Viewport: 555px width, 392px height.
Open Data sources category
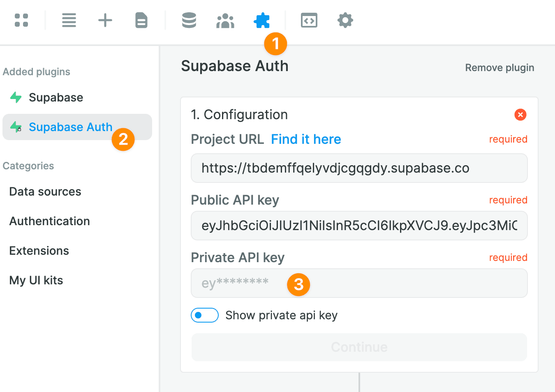tap(45, 191)
